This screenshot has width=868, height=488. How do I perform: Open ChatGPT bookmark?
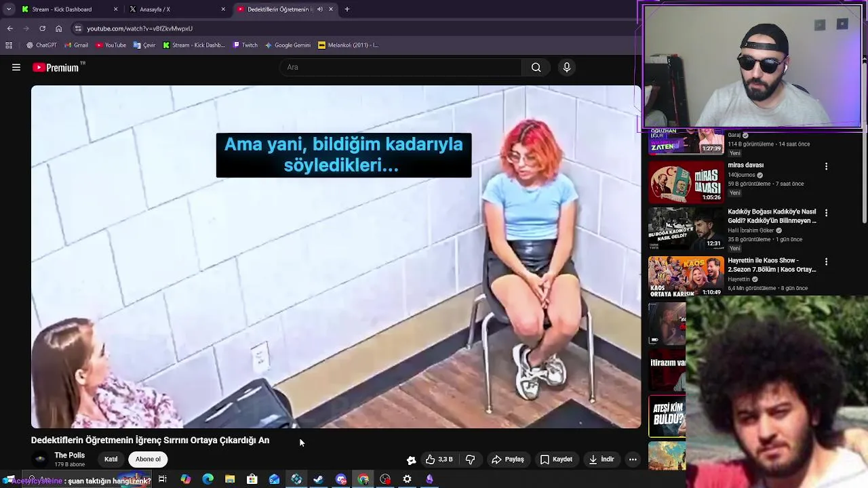41,45
